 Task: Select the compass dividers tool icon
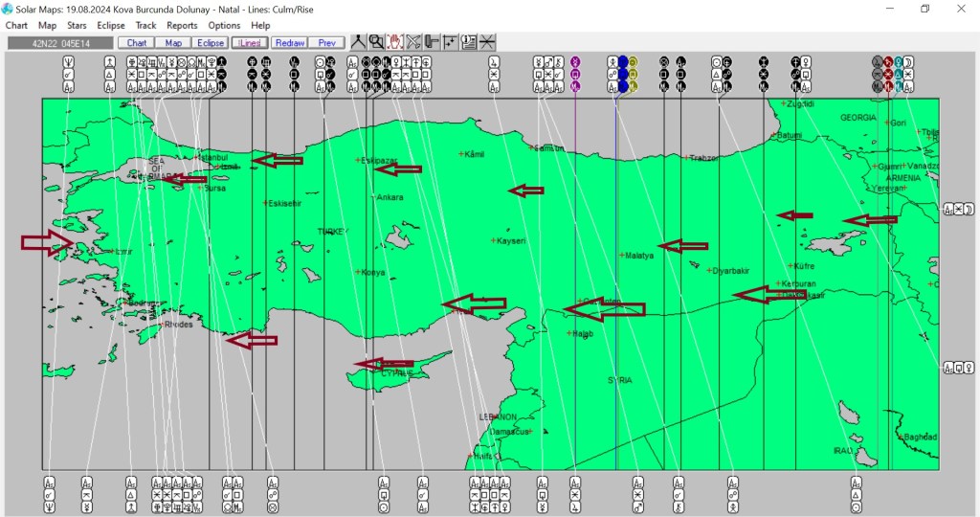358,42
